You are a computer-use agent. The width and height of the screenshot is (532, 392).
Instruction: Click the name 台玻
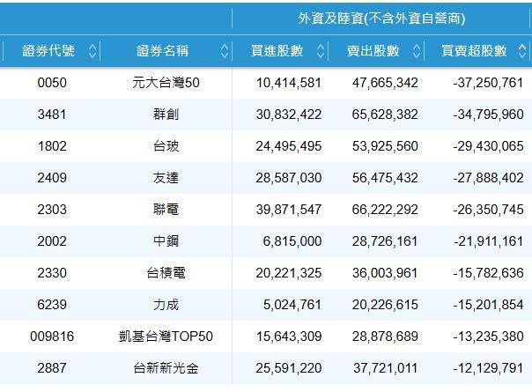coord(166,146)
